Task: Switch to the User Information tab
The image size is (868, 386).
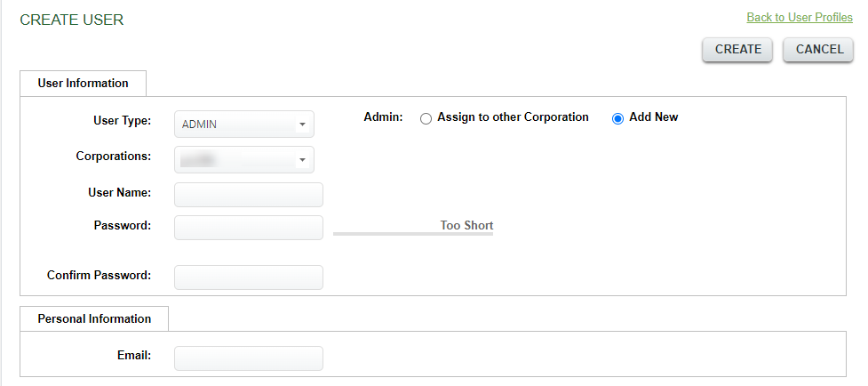Action: click(x=83, y=83)
